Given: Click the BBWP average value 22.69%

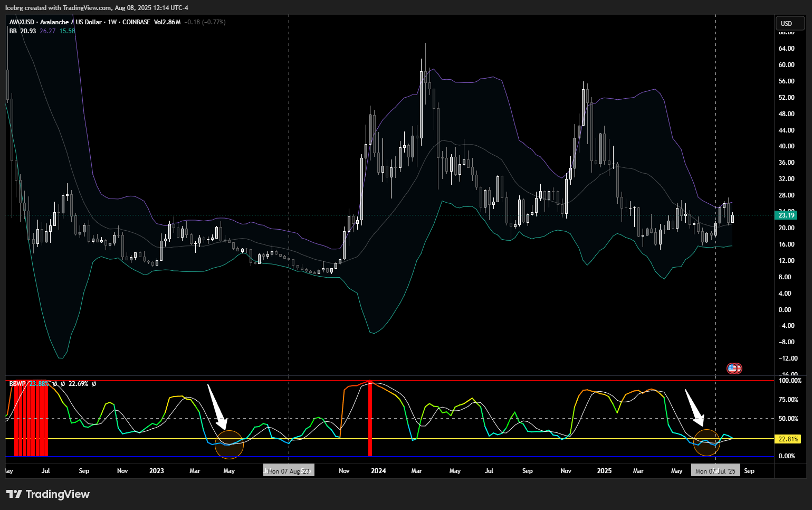Looking at the screenshot, I should (x=79, y=384).
